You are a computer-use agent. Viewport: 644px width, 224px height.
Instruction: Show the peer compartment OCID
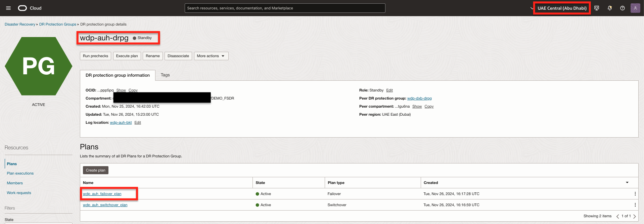[x=417, y=106]
